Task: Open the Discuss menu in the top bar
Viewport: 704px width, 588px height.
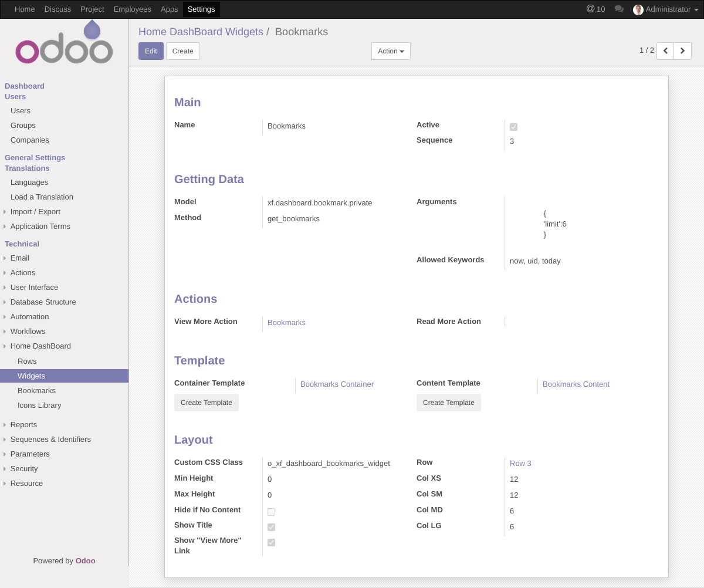Action: 57,9
